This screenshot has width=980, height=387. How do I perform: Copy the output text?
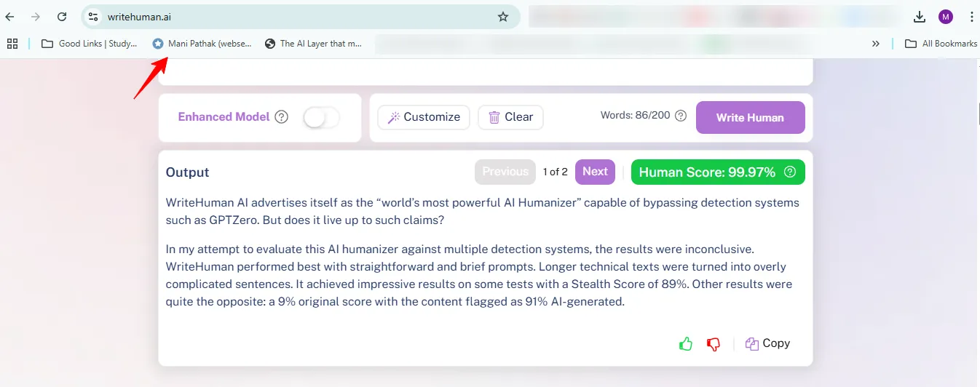768,343
